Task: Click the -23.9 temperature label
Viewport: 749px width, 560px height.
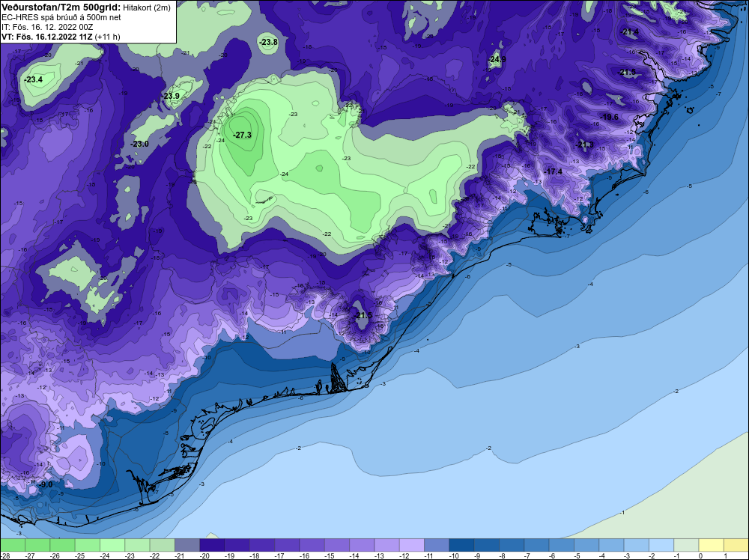Action: 171,96
